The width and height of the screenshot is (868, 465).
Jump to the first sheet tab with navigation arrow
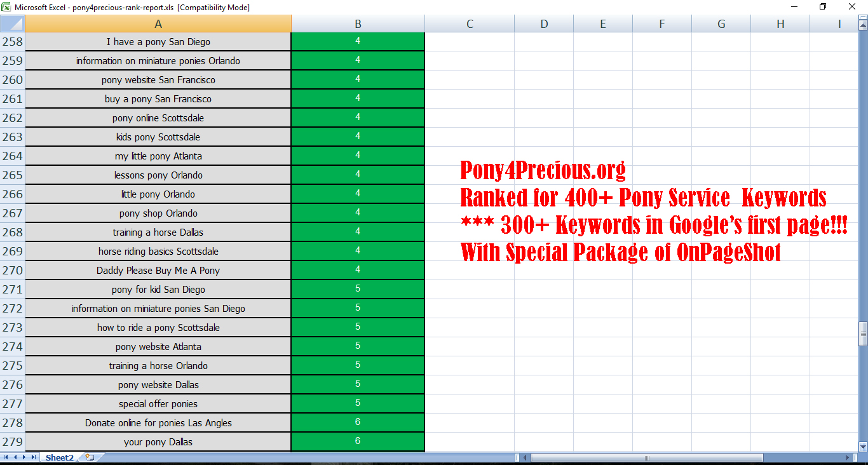(x=6, y=457)
